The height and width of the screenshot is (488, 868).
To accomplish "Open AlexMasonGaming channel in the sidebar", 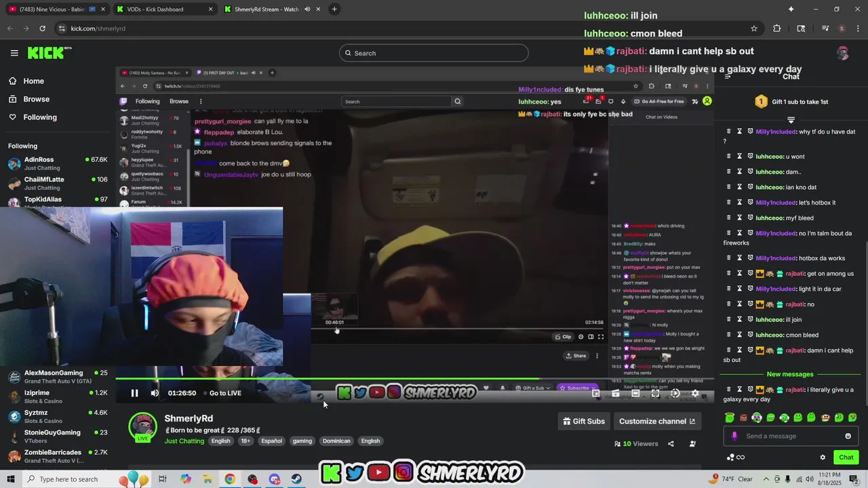I will point(58,377).
